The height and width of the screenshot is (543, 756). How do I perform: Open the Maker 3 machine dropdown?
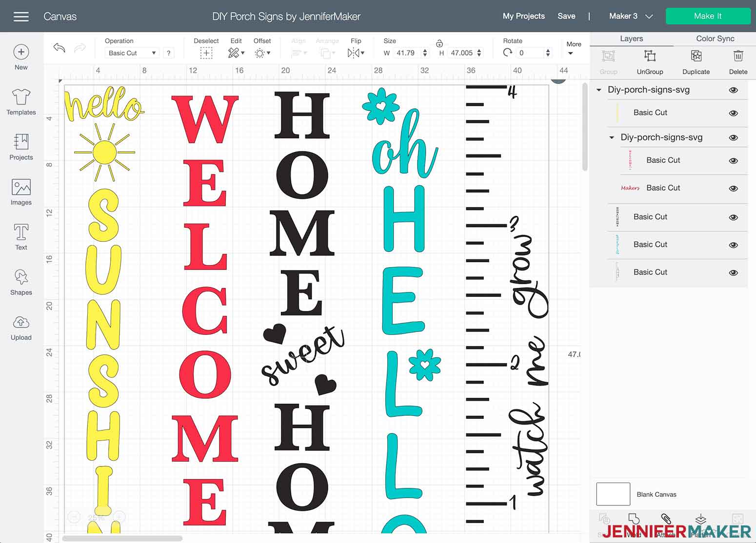[631, 16]
